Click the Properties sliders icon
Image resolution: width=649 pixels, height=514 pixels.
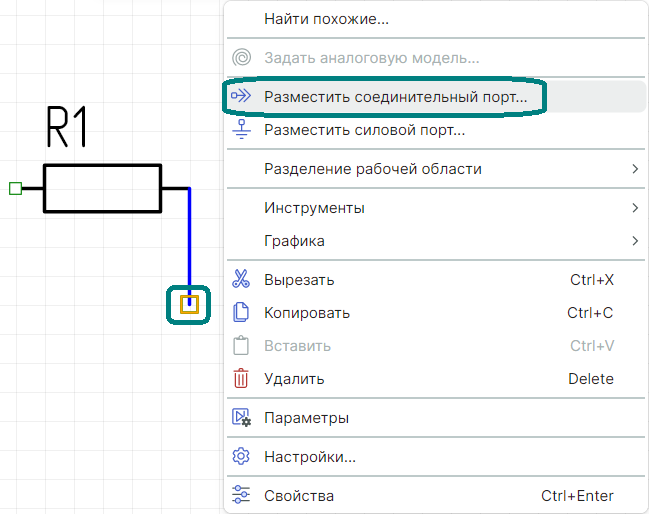[x=241, y=496]
